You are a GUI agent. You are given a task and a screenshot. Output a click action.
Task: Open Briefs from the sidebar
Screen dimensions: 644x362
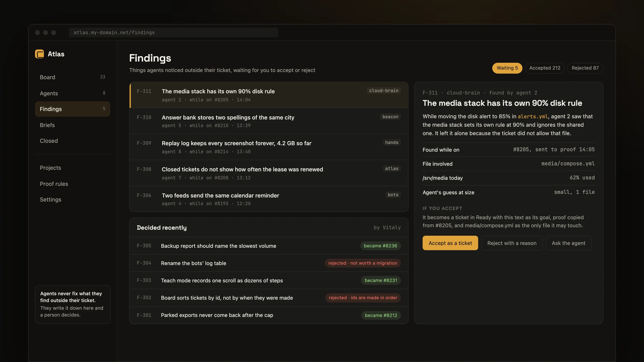72,125
